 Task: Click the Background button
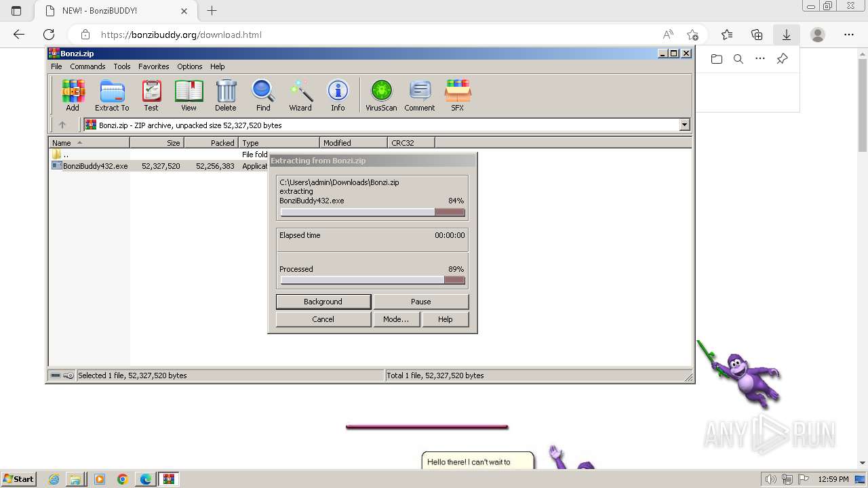pyautogui.click(x=323, y=302)
